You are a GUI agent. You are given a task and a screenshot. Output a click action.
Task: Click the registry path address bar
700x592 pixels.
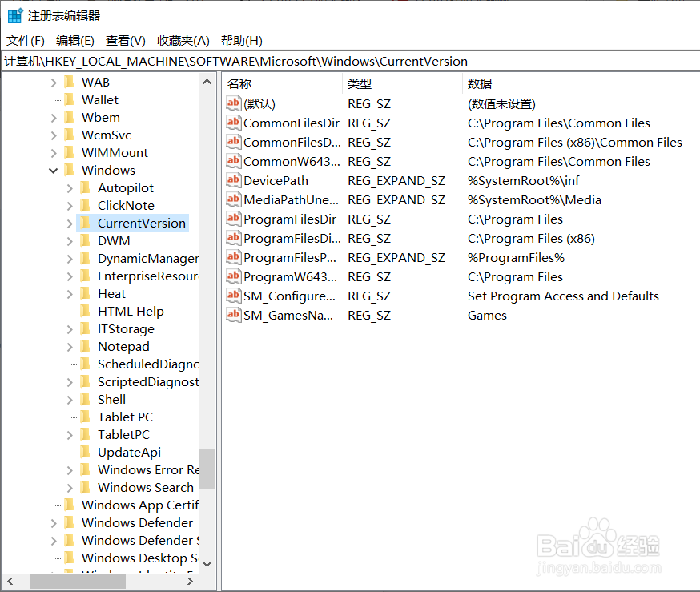(x=320, y=61)
